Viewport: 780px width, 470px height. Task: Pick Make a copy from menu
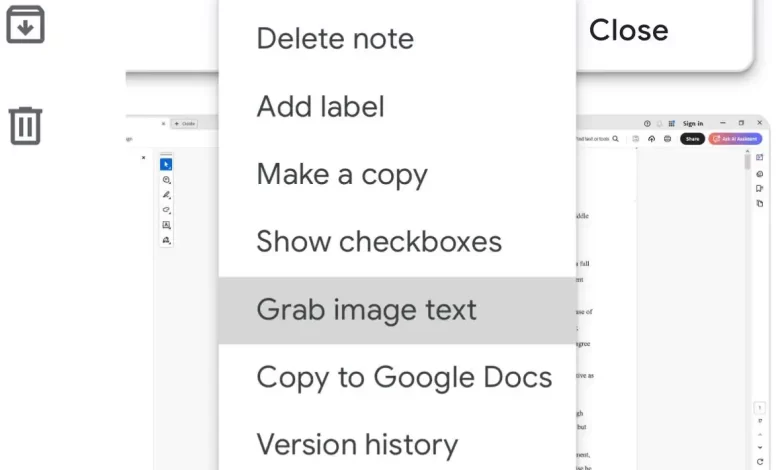pyautogui.click(x=342, y=174)
